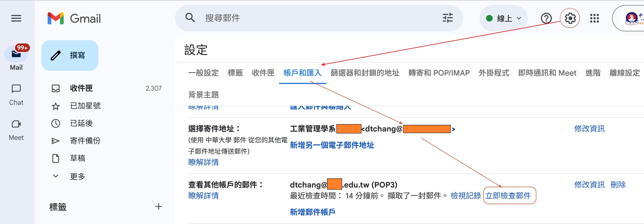This screenshot has height=224, width=644.
Task: Open the 收件匣 folder
Action: 81,88
